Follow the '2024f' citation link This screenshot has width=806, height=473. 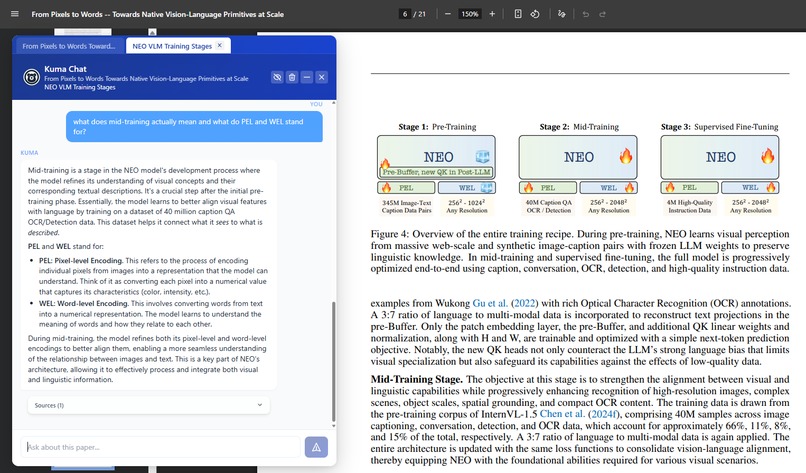pos(603,414)
